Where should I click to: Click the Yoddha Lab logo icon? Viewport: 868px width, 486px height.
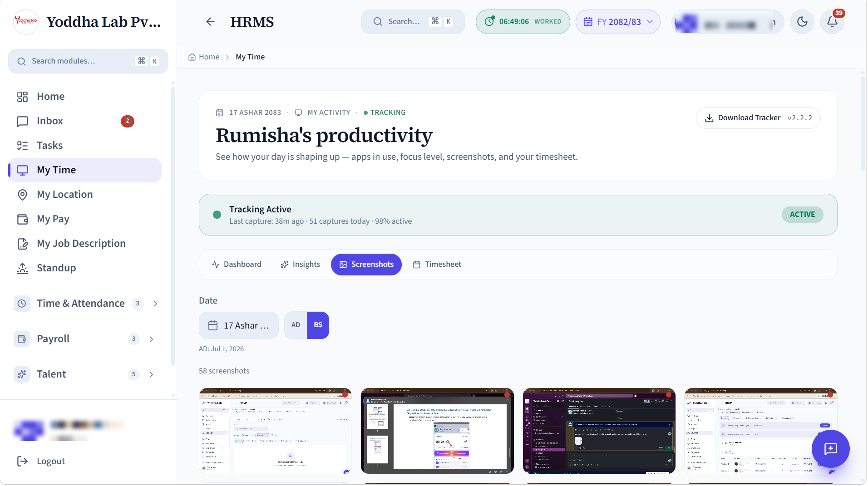point(26,21)
